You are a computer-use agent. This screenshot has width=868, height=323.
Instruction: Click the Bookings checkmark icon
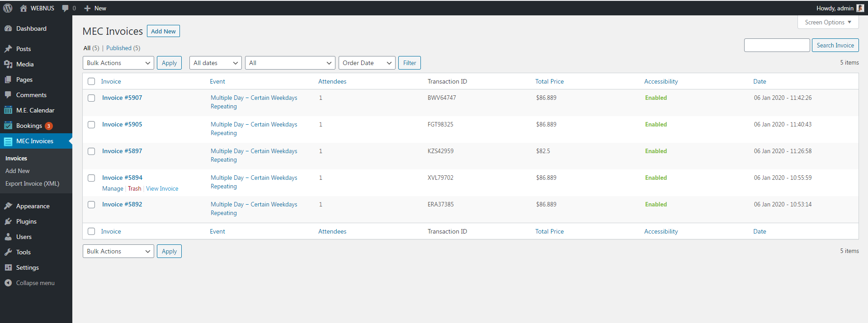click(x=8, y=126)
